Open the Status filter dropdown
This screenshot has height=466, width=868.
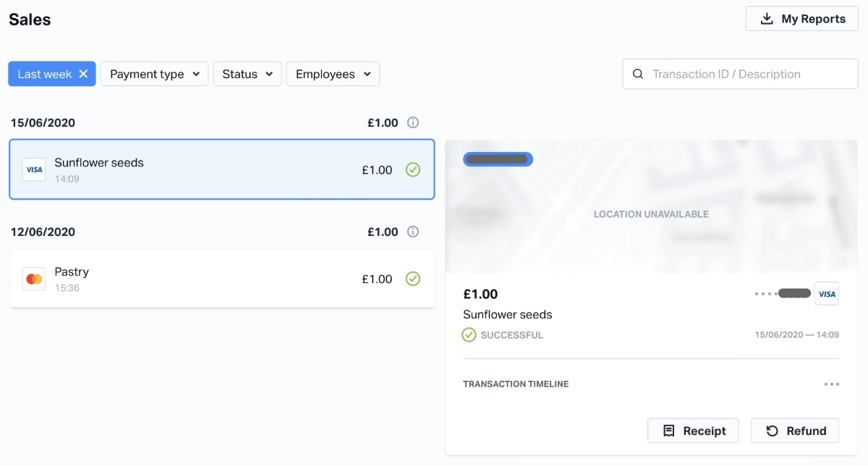point(247,74)
